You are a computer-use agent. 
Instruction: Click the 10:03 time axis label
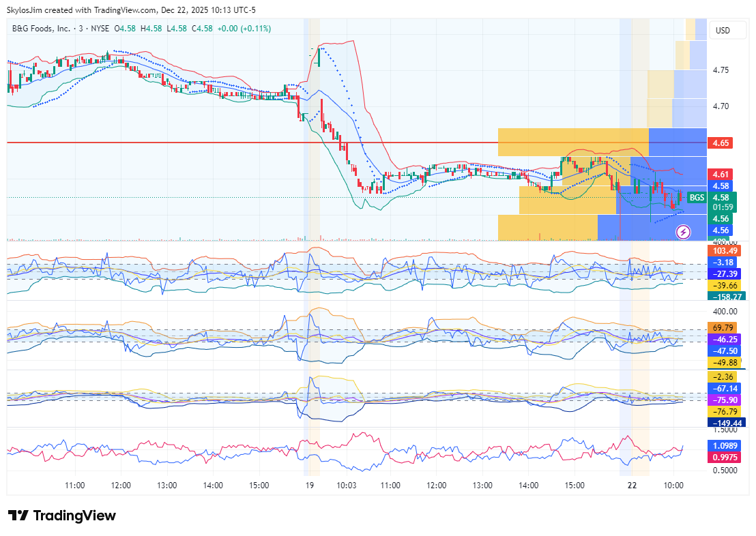347,486
